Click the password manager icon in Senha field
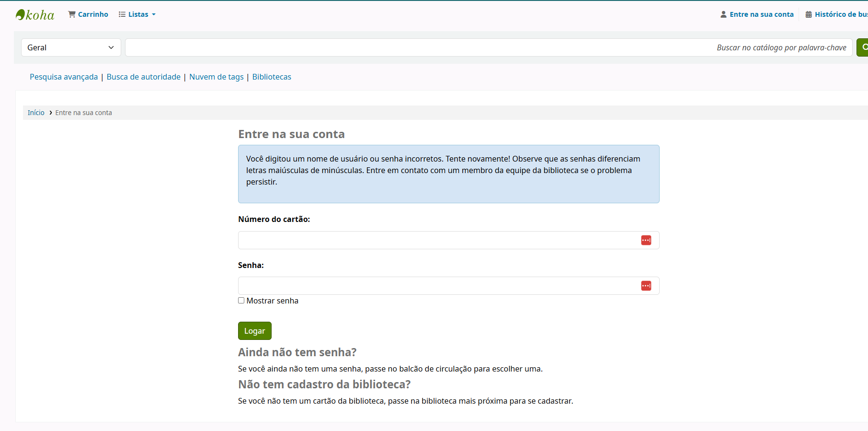 (646, 286)
